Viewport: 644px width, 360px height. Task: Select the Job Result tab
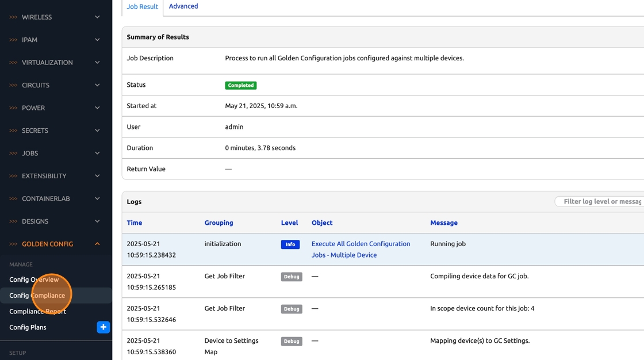pyautogui.click(x=142, y=7)
